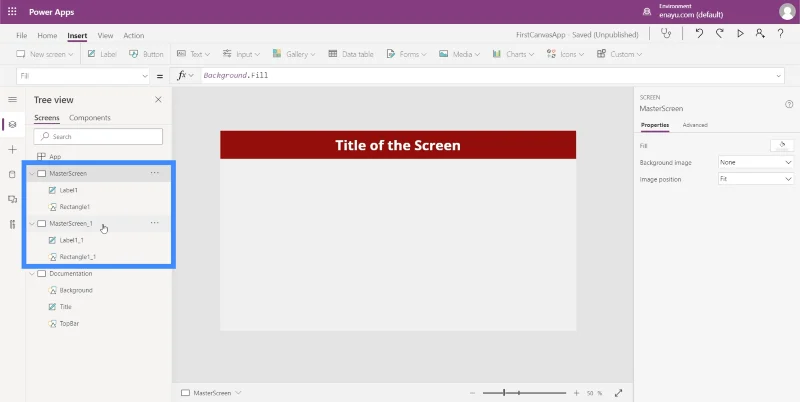
Task: Open the environment selector icon
Action: [x=647, y=12]
